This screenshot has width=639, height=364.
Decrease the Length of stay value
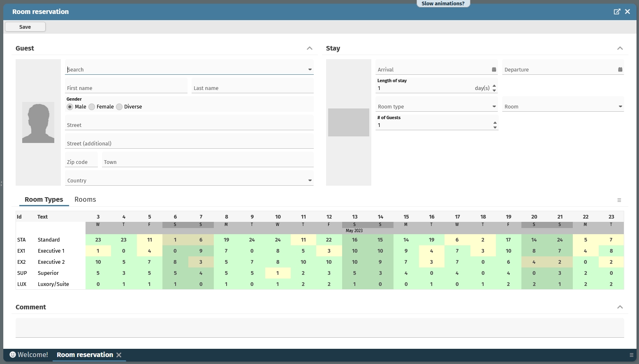pyautogui.click(x=494, y=90)
